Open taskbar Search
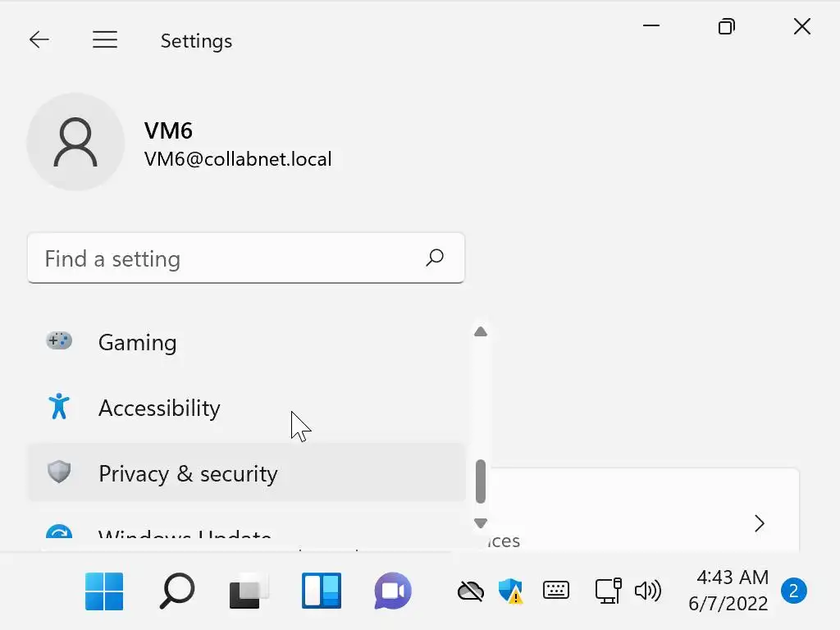Image resolution: width=840 pixels, height=630 pixels. pos(176,591)
